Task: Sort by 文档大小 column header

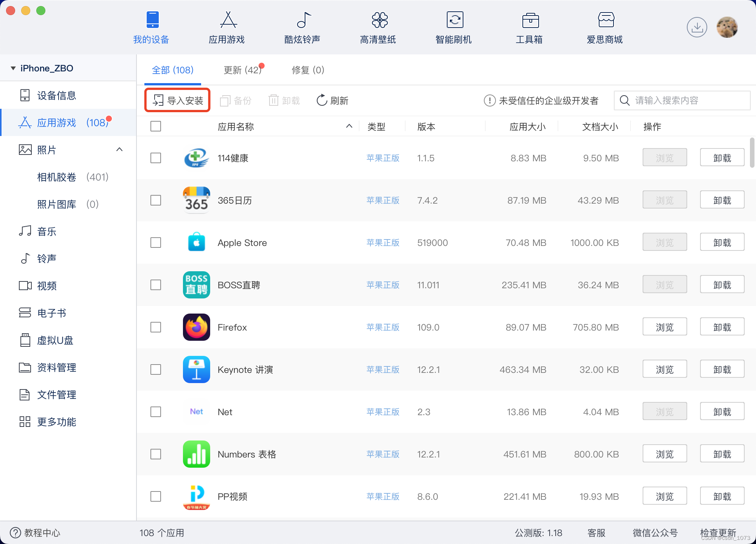Action: pyautogui.click(x=600, y=127)
